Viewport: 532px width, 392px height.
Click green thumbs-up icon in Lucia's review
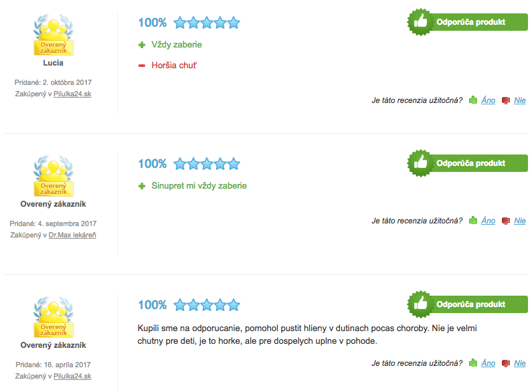[473, 100]
